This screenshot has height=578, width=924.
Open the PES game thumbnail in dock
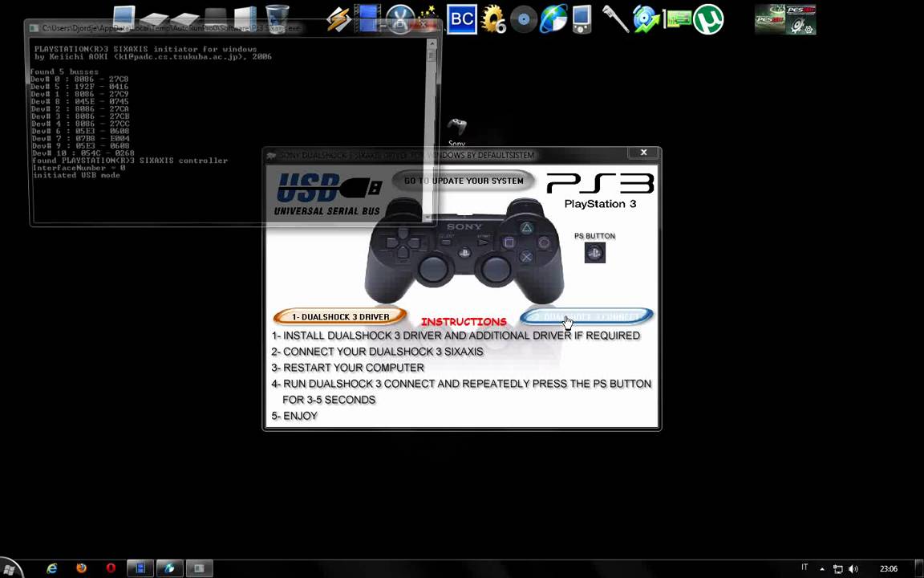pos(785,19)
